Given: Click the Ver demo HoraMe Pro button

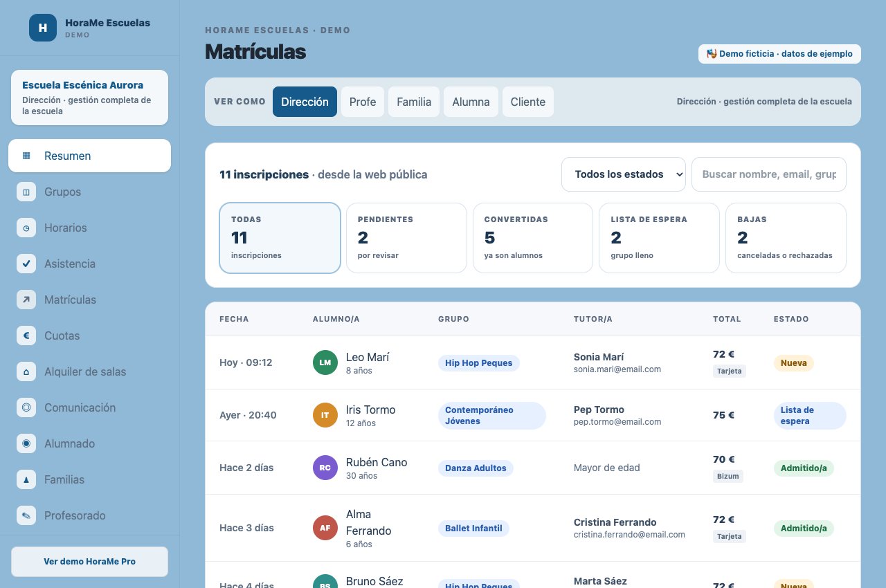Looking at the screenshot, I should (x=89, y=562).
